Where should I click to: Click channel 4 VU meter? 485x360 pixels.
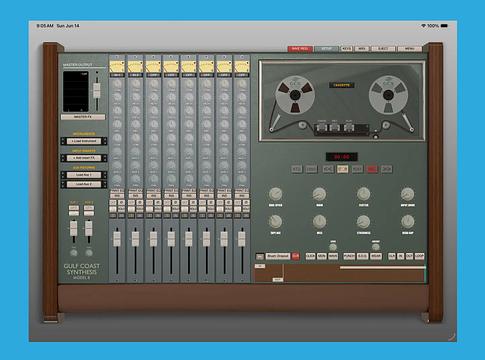(x=171, y=66)
